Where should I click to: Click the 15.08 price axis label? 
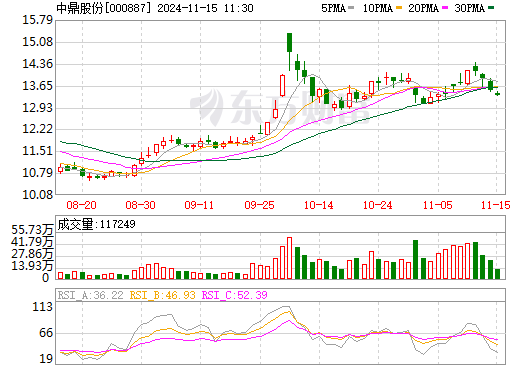point(38,42)
